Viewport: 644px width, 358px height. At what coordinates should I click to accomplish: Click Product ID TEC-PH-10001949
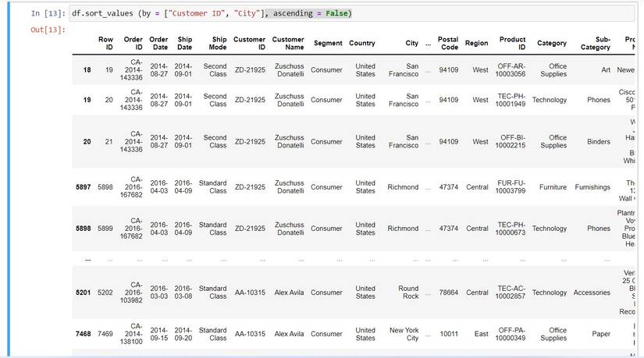511,100
